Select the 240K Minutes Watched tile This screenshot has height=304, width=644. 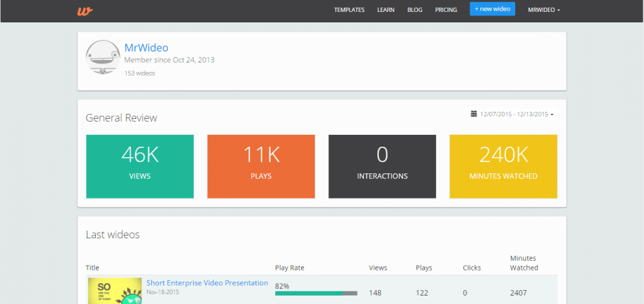[503, 166]
